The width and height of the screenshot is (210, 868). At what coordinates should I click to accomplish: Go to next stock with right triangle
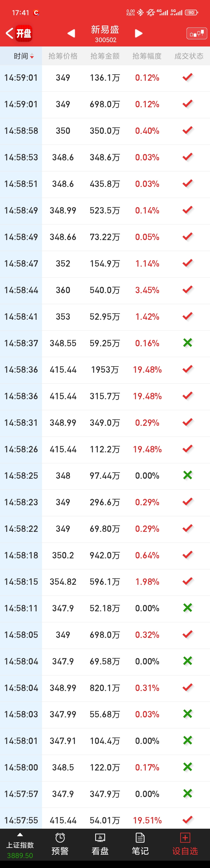coord(138,33)
